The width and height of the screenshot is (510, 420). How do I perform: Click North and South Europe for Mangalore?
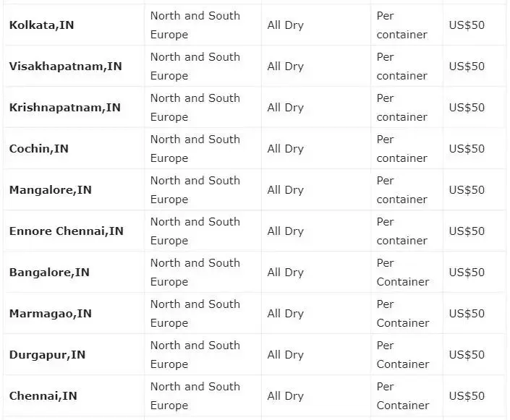click(x=195, y=190)
